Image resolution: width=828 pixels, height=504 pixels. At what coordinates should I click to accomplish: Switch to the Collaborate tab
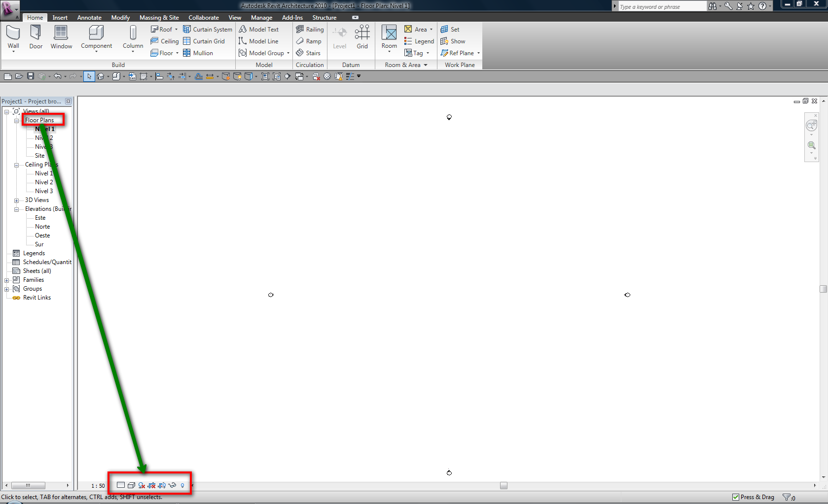coord(204,18)
